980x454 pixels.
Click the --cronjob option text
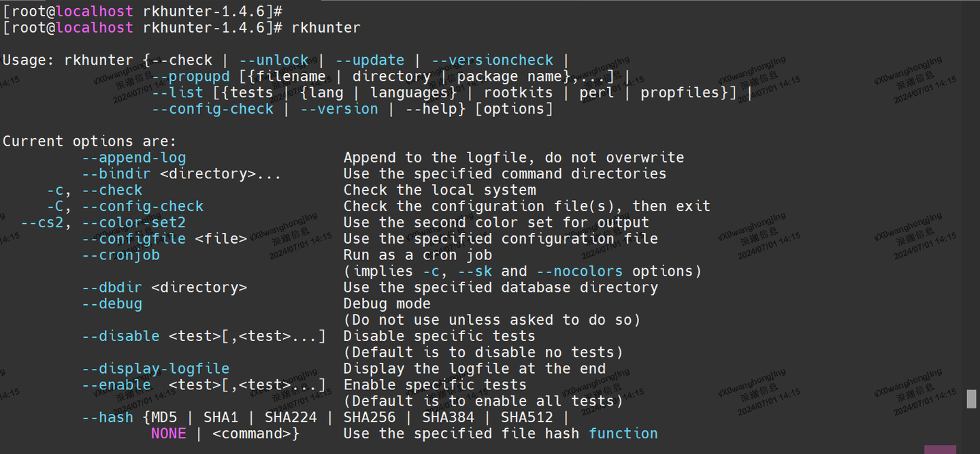(120, 255)
